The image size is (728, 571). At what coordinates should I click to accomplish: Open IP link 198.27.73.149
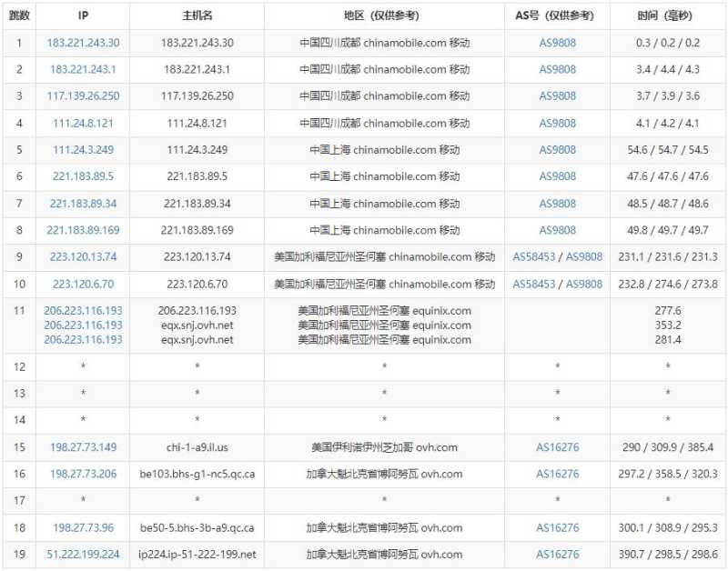pyautogui.click(x=83, y=447)
